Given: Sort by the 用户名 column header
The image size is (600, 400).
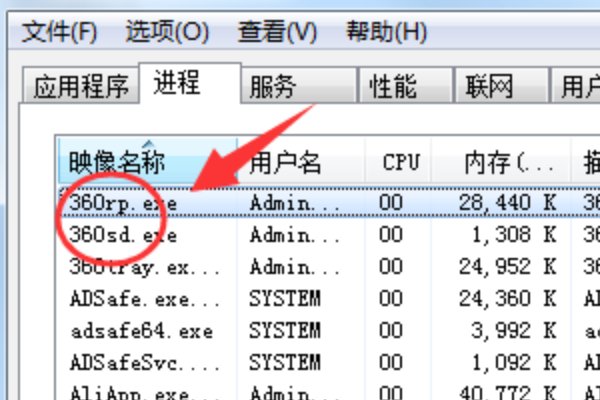Looking at the screenshot, I should point(301,161).
